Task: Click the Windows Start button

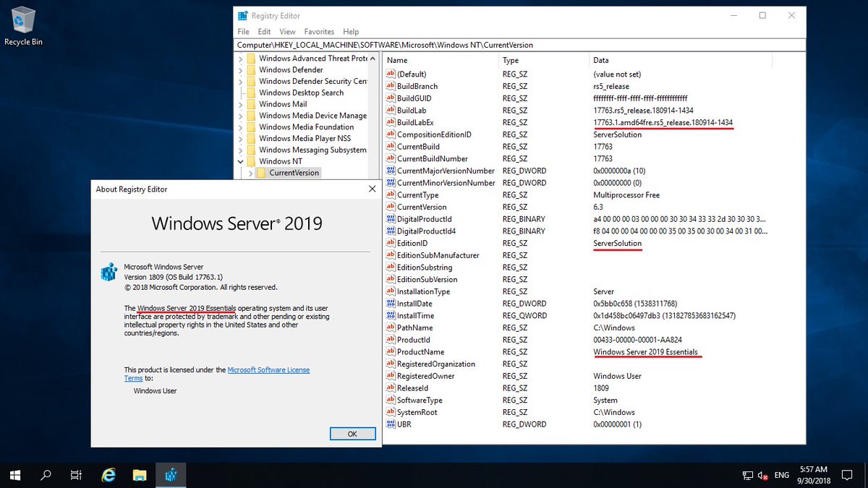Action: pos(14,475)
